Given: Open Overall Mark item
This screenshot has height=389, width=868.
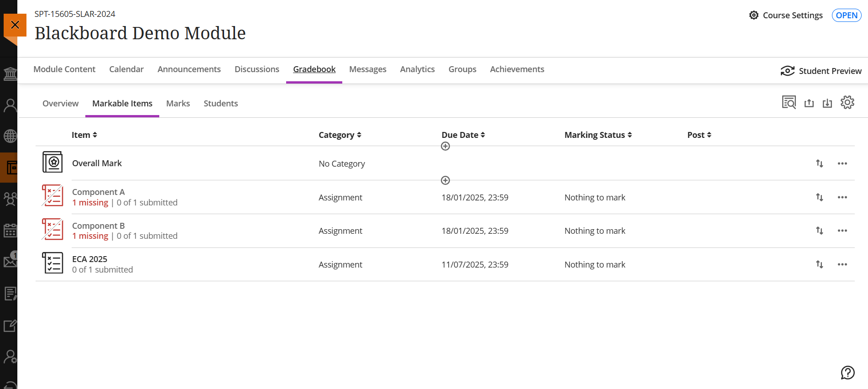Looking at the screenshot, I should pyautogui.click(x=97, y=163).
